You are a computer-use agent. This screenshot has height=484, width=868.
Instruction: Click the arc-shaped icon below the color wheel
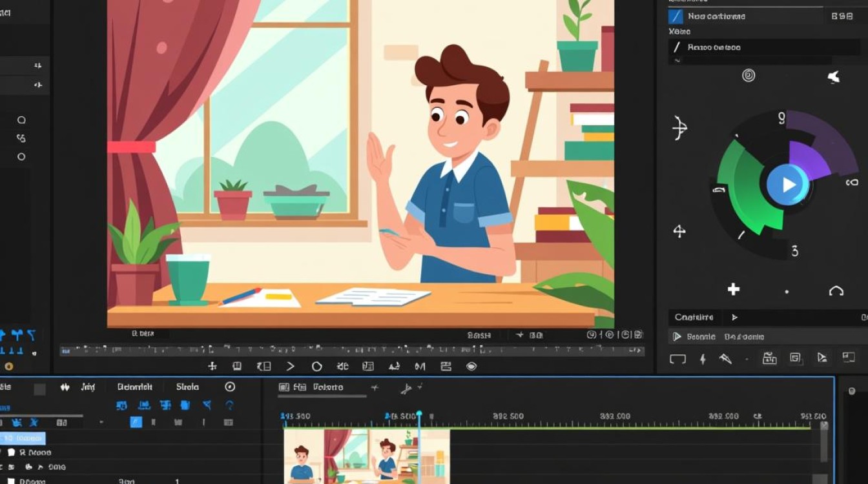[x=836, y=291]
